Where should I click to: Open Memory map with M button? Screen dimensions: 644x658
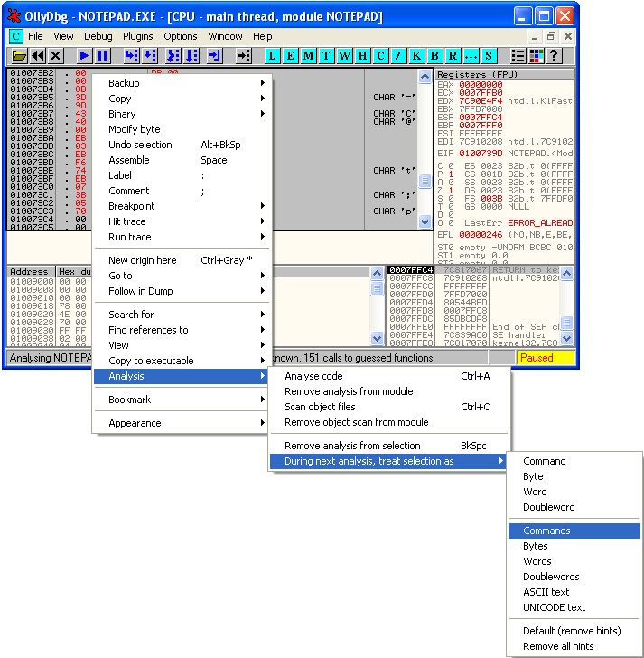pyautogui.click(x=308, y=55)
